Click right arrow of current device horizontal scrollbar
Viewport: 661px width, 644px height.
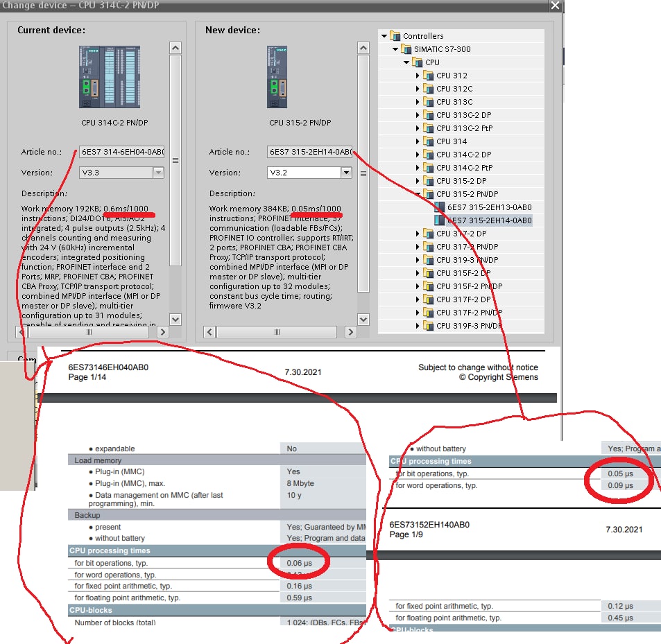(x=163, y=332)
